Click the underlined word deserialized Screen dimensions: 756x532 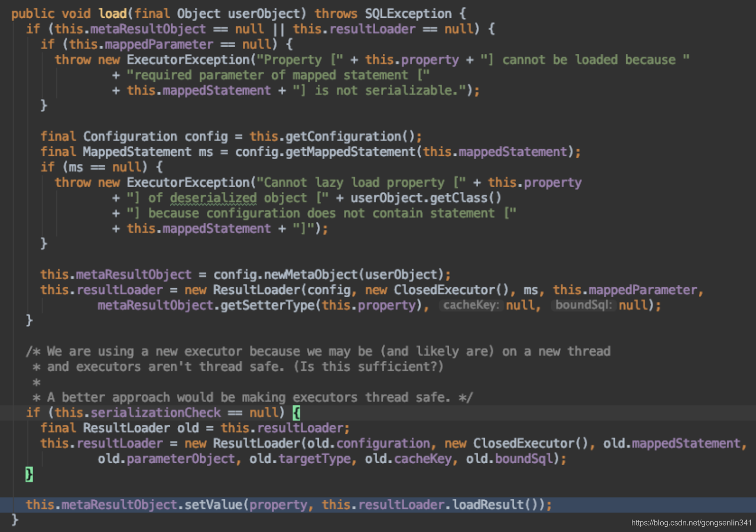point(213,198)
